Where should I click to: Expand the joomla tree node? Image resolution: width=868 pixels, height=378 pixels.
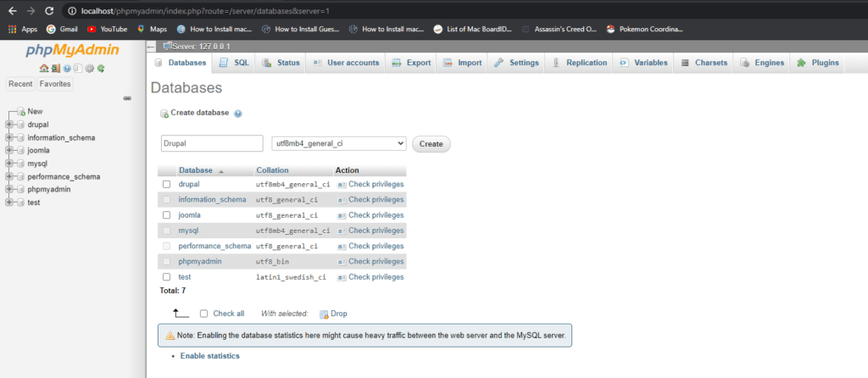coord(8,150)
